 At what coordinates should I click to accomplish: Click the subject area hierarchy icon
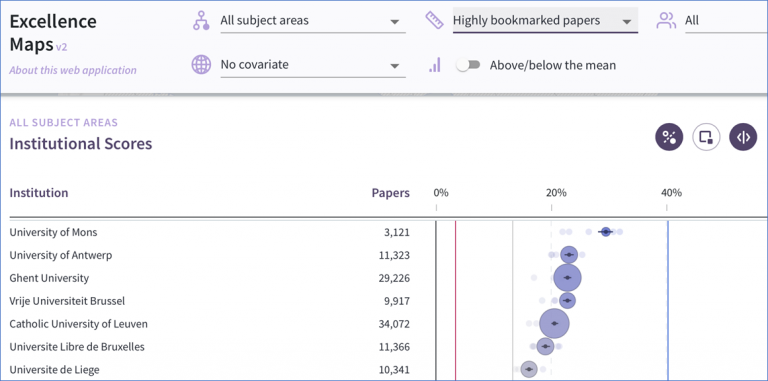tap(201, 21)
